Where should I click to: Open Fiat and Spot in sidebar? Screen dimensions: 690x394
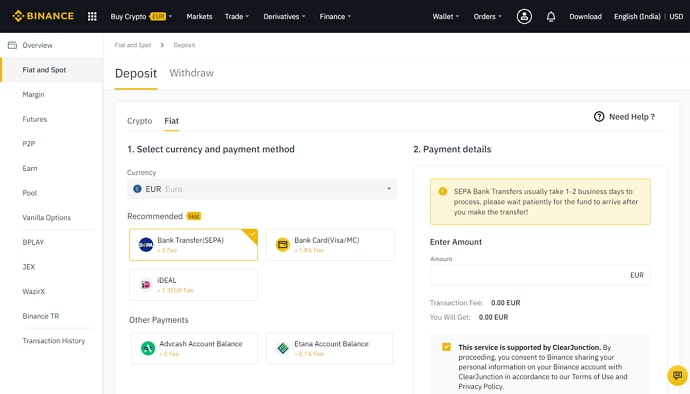[x=51, y=70]
